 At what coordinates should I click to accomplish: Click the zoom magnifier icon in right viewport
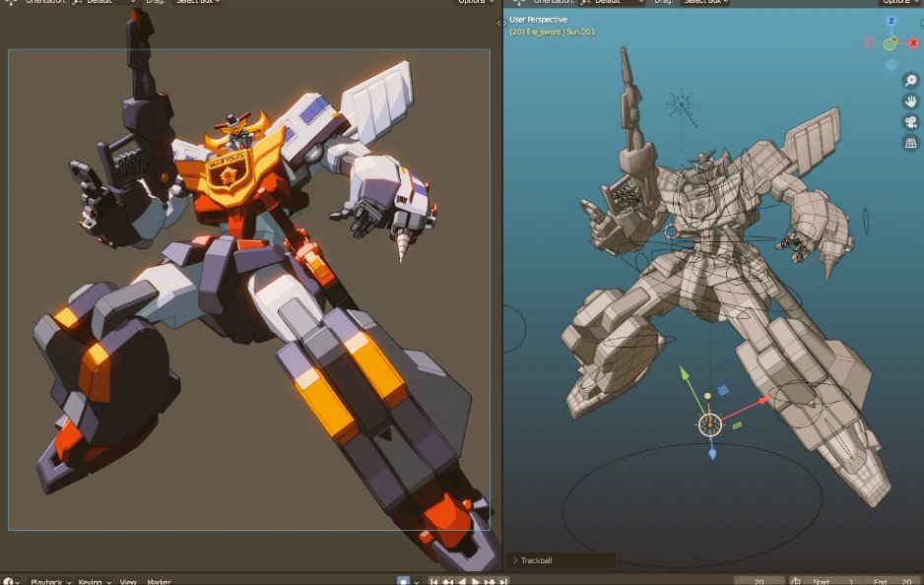[x=910, y=80]
